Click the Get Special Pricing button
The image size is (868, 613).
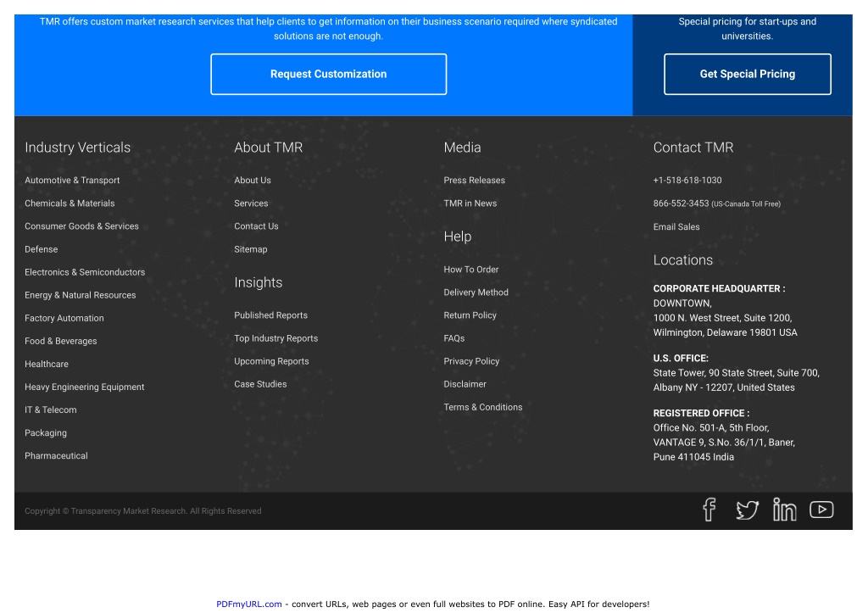click(x=748, y=75)
